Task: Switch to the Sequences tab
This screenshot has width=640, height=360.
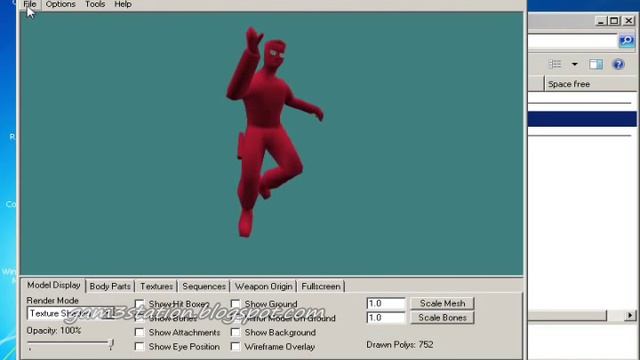Action: coord(204,286)
